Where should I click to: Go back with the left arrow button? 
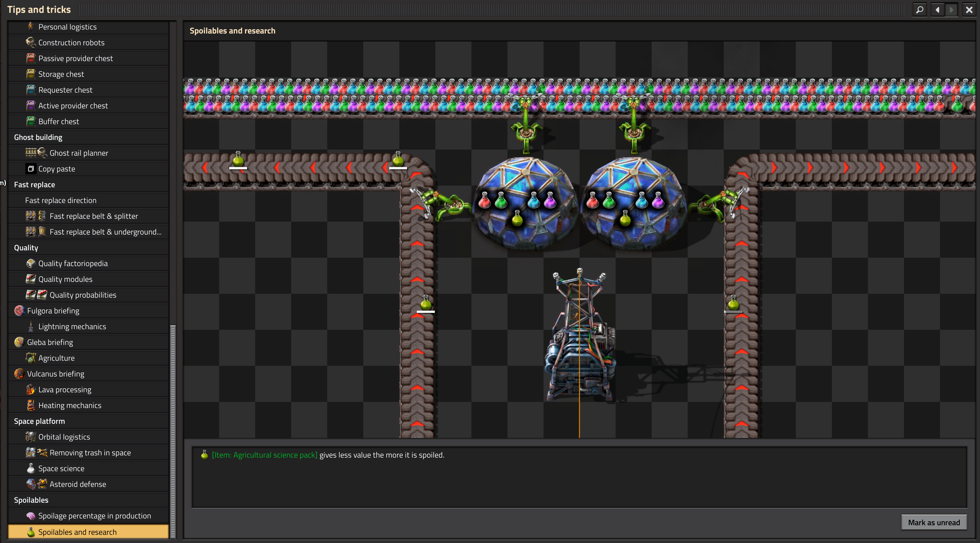pos(937,10)
